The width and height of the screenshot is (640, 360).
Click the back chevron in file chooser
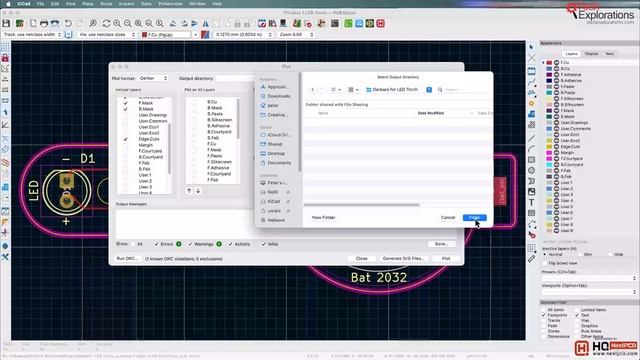pyautogui.click(x=313, y=89)
